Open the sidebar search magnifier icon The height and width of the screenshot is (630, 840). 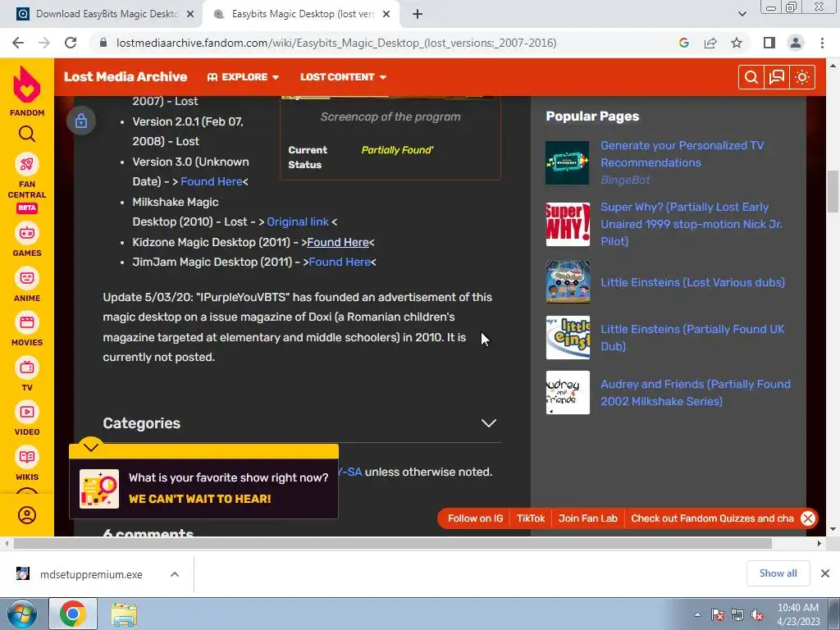(x=27, y=134)
